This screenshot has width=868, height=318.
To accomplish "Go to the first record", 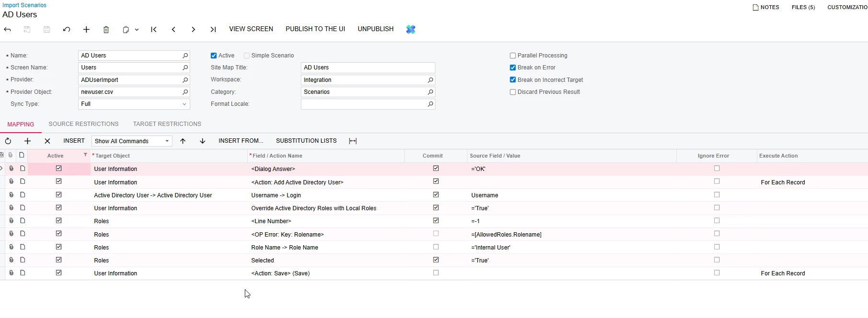I will coord(154,29).
